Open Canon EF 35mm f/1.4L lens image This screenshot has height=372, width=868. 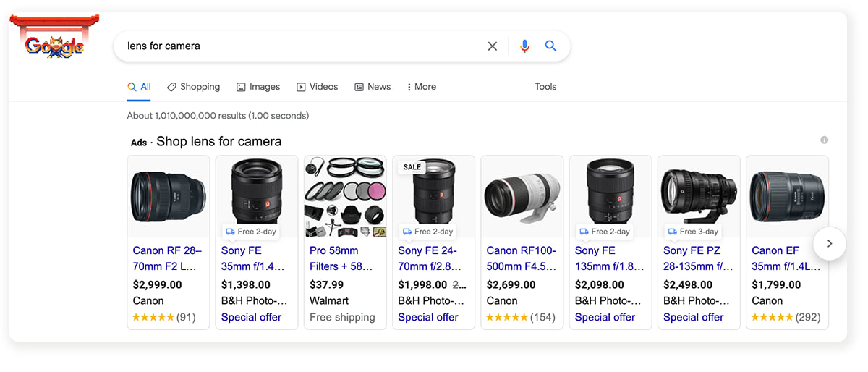point(786,197)
